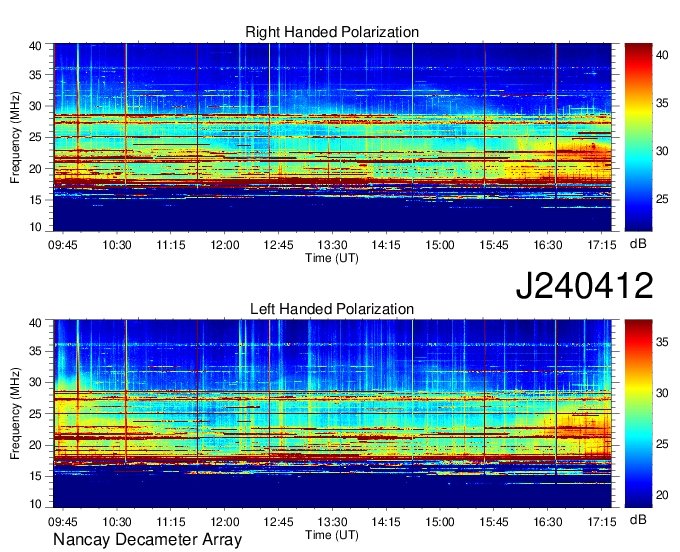680x552 pixels.
Task: Click 15:00 time tick under Right Handed plot
Action: pos(440,245)
